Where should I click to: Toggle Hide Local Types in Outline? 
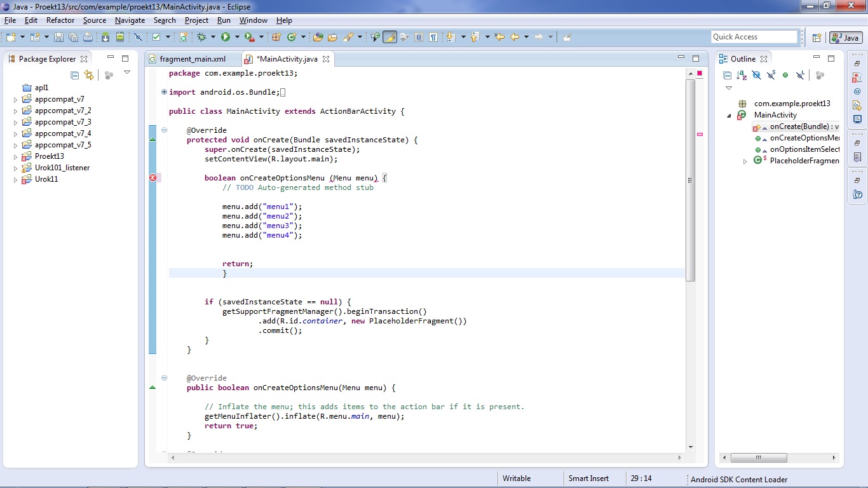click(x=800, y=76)
